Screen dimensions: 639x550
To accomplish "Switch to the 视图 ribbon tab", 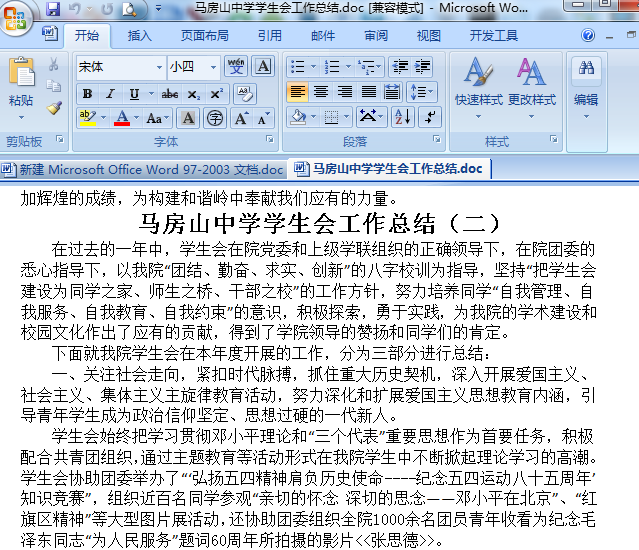I will tap(429, 36).
